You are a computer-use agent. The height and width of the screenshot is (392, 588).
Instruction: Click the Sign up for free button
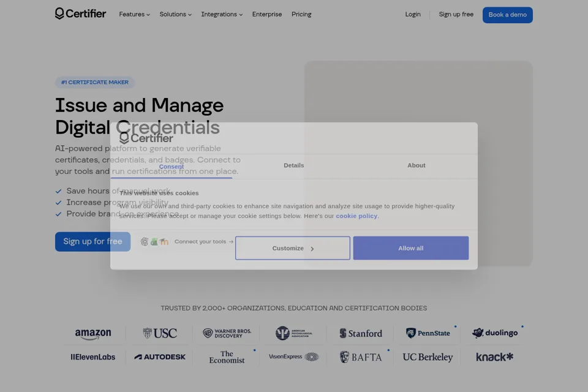(x=92, y=241)
